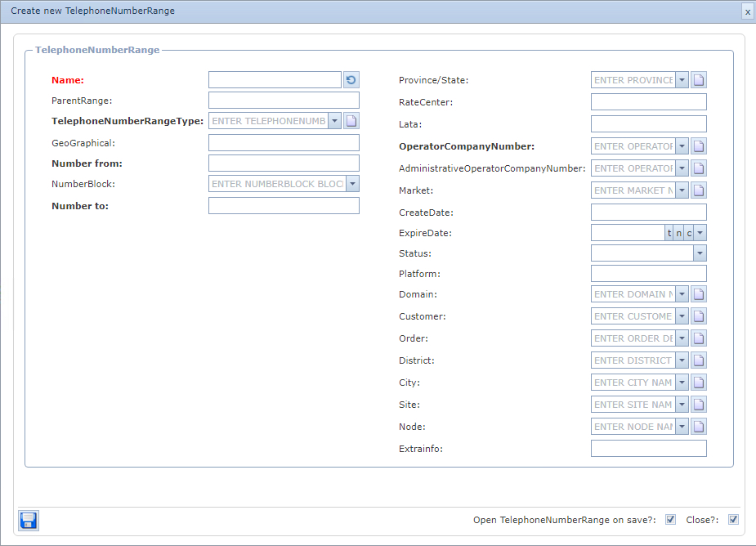
Task: Click the refresh icon beside Name field
Action: 351,80
